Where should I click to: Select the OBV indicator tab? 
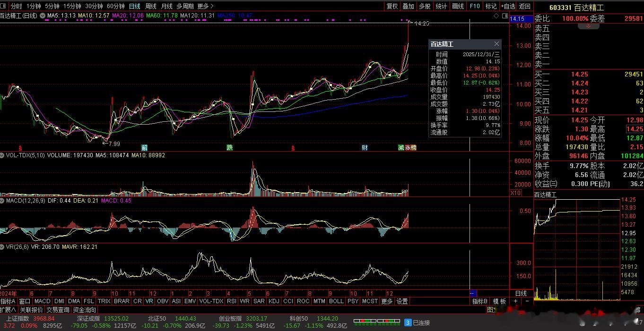pyautogui.click(x=163, y=301)
